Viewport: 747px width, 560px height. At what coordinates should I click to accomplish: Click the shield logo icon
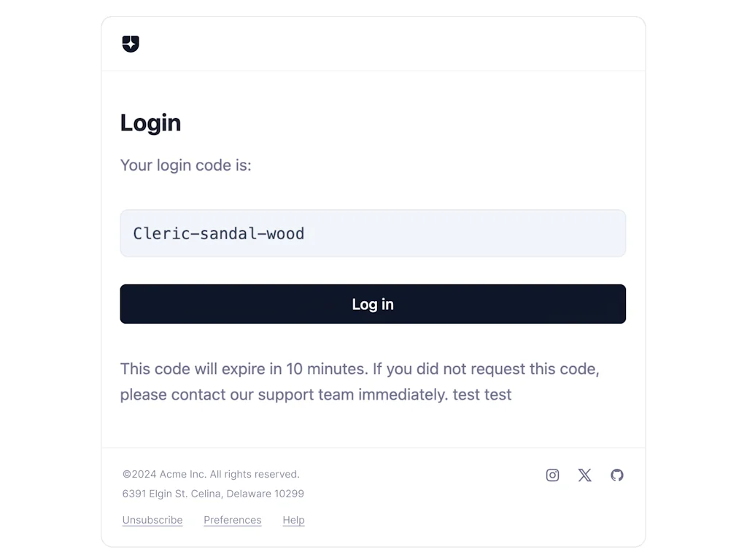coord(131,44)
